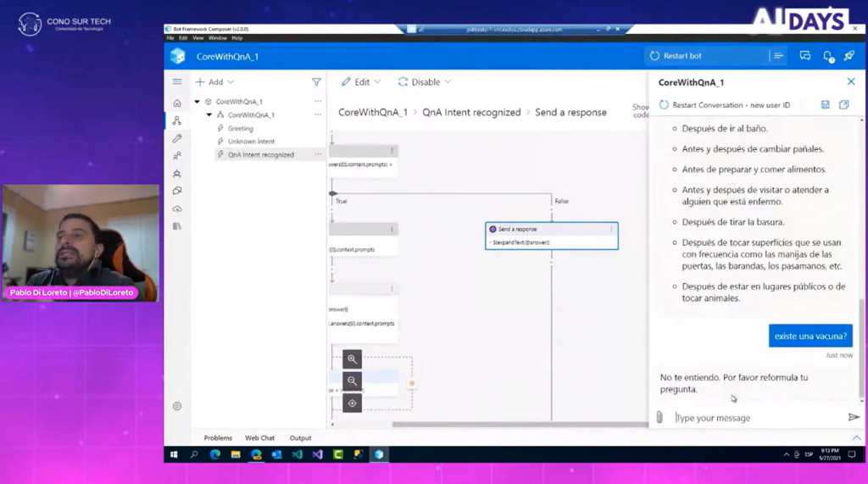Open the File menu
The height and width of the screenshot is (484, 868).
170,38
